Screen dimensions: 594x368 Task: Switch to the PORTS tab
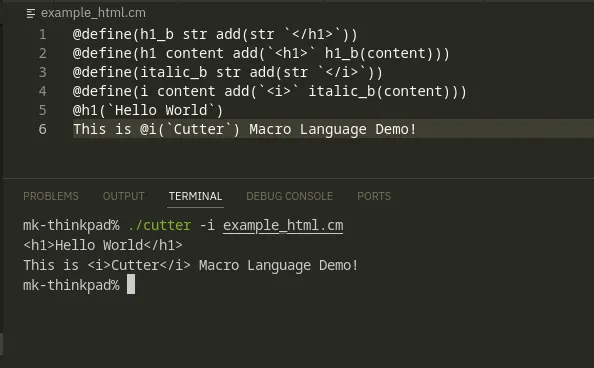tap(374, 196)
